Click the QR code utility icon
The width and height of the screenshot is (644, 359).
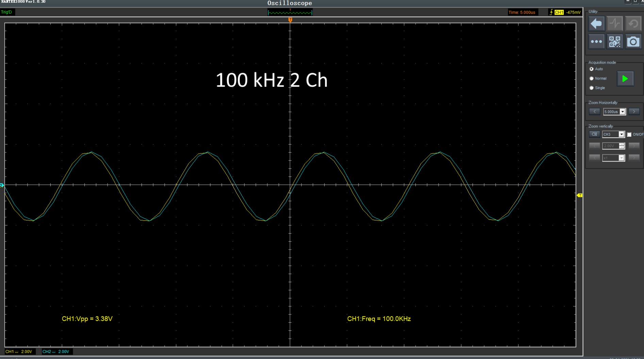coord(615,41)
